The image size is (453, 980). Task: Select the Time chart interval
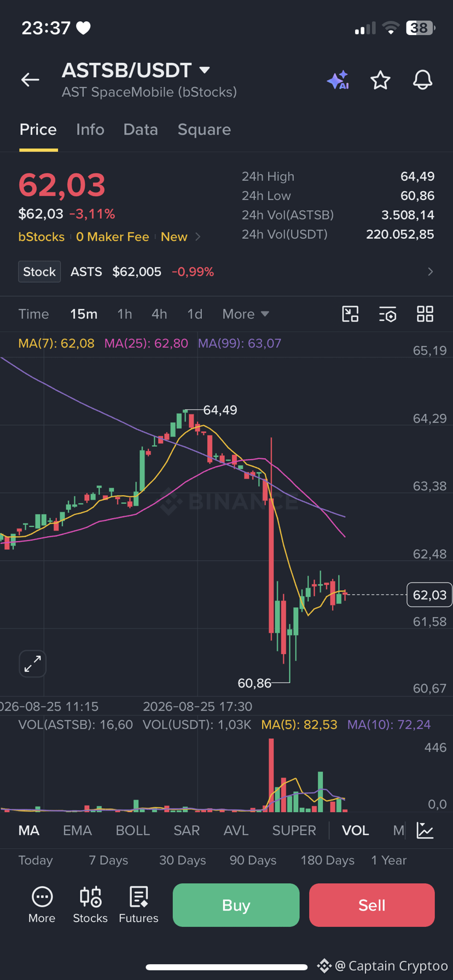pyautogui.click(x=34, y=314)
